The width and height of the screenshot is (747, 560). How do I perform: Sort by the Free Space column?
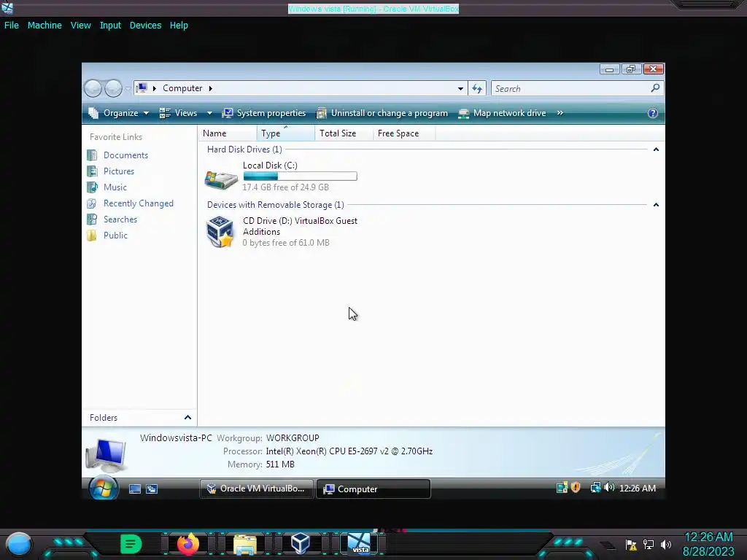click(x=404, y=133)
